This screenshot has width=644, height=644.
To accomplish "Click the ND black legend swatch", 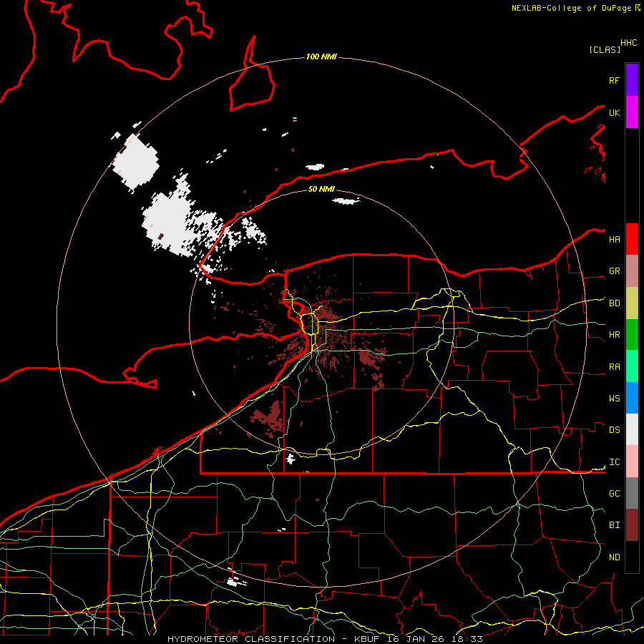I will pyautogui.click(x=632, y=557).
